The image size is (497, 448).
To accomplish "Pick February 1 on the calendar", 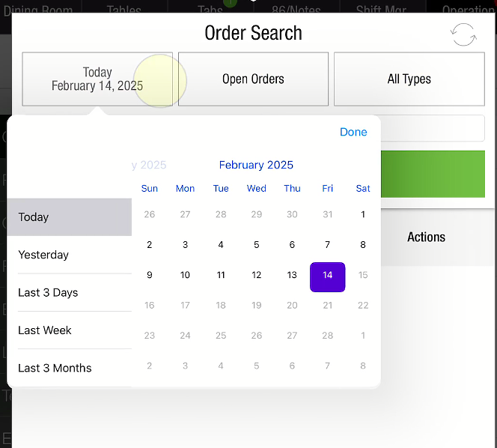I will click(363, 214).
